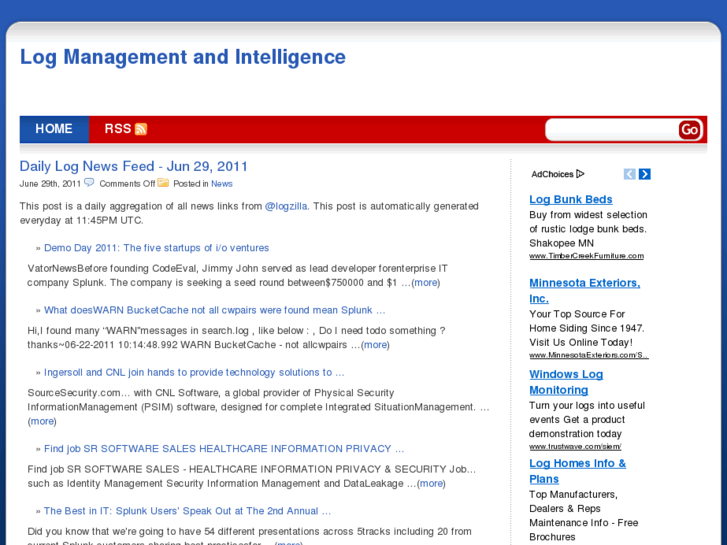Click the red Go search button
This screenshot has height=545, width=727.
click(x=689, y=129)
